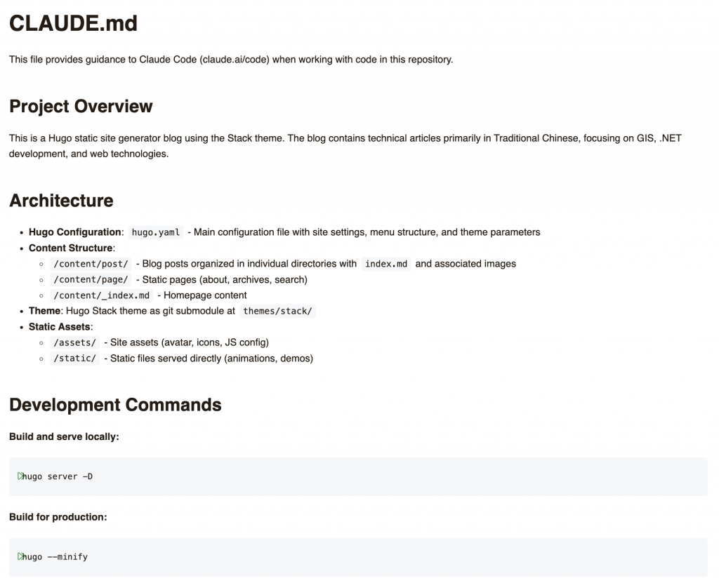
Task: Click the '(claude.ai/code)' text in intro
Action: click(x=235, y=60)
